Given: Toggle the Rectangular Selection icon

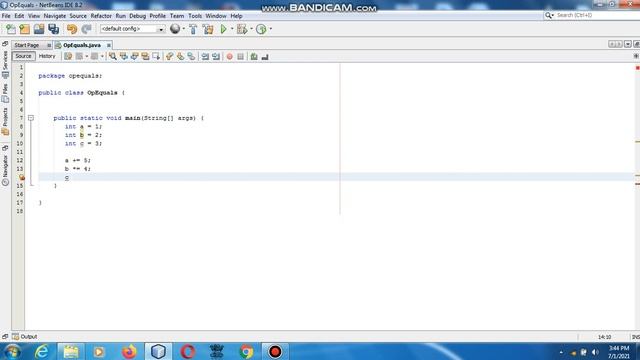Looking at the screenshot, I should (x=156, y=57).
